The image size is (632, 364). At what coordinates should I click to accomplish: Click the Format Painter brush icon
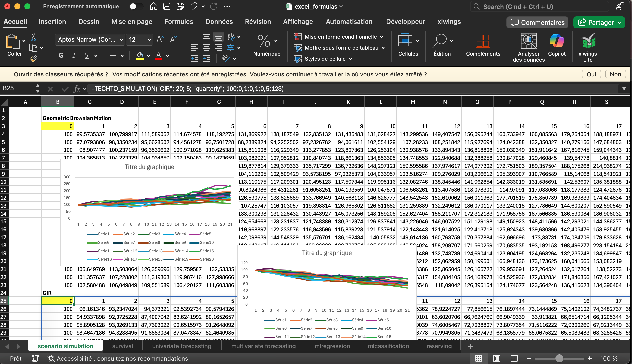pos(33,58)
